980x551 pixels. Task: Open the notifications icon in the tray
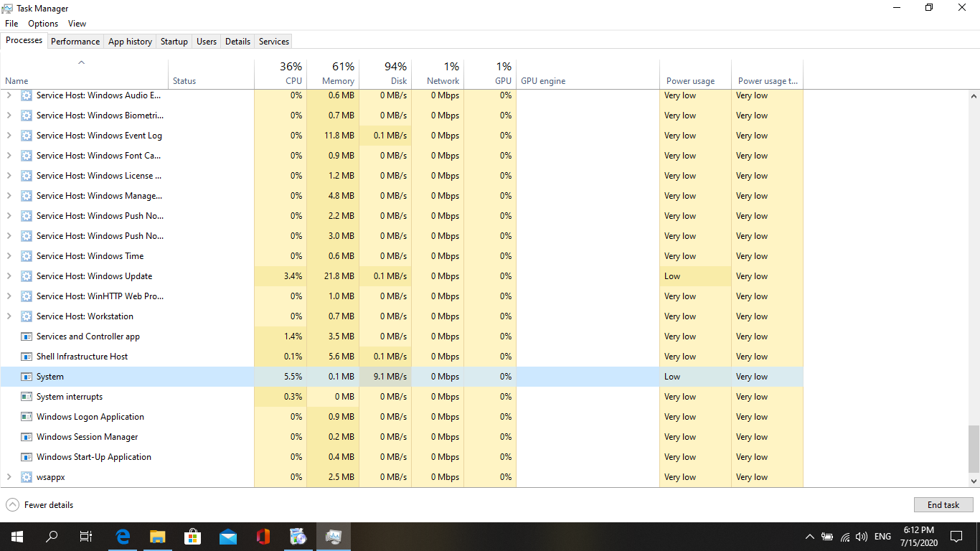[x=956, y=536]
